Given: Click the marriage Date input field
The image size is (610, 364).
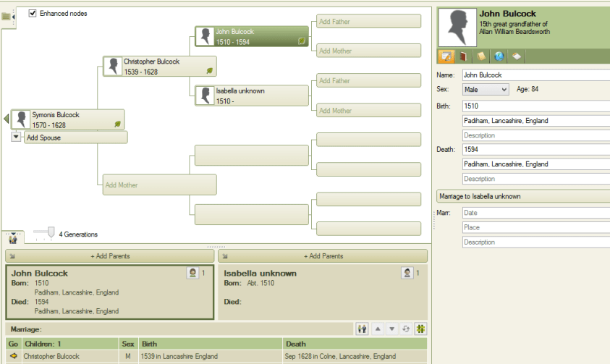Looking at the screenshot, I should click(535, 213).
